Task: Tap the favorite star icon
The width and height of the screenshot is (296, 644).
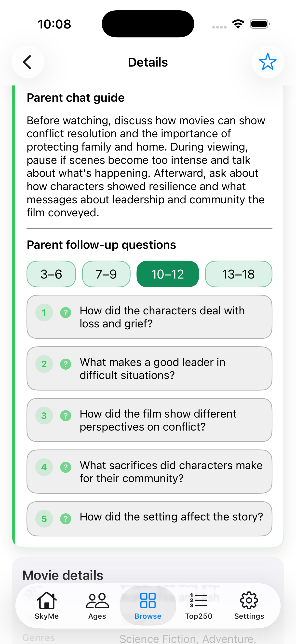Action: click(x=268, y=62)
